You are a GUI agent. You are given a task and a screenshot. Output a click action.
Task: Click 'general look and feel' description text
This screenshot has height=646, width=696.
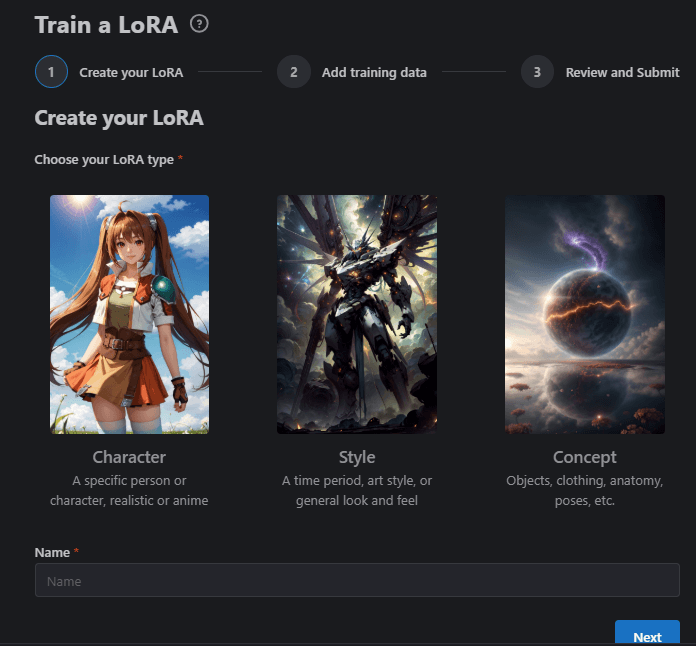(x=357, y=501)
